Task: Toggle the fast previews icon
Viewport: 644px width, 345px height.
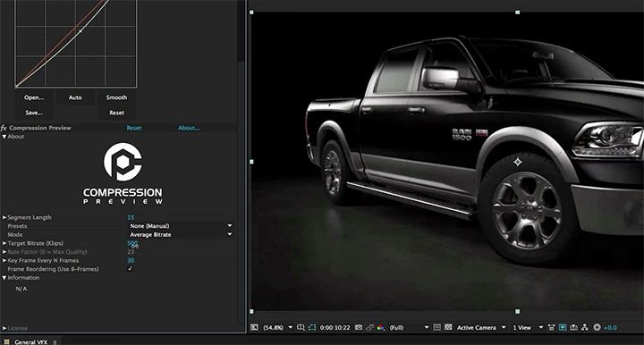Action: [x=563, y=327]
